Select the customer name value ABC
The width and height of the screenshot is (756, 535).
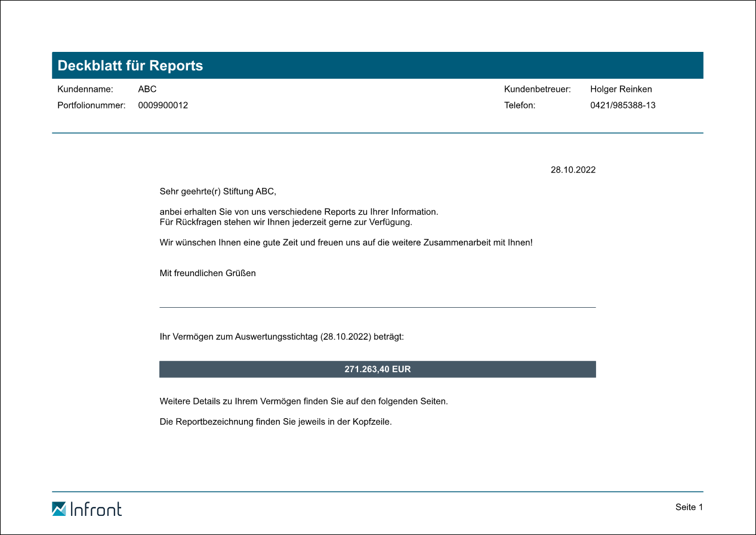[x=147, y=89]
